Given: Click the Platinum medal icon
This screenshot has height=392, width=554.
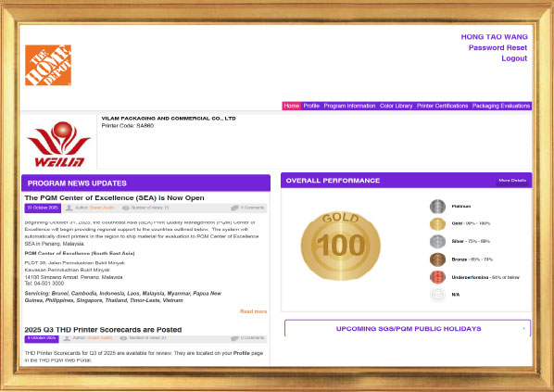Looking at the screenshot, I should [437, 207].
